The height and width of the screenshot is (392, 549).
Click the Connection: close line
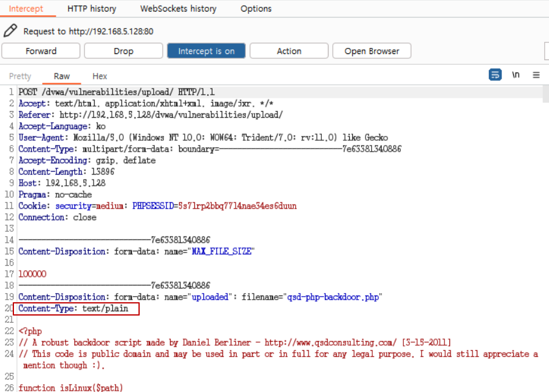click(x=58, y=217)
